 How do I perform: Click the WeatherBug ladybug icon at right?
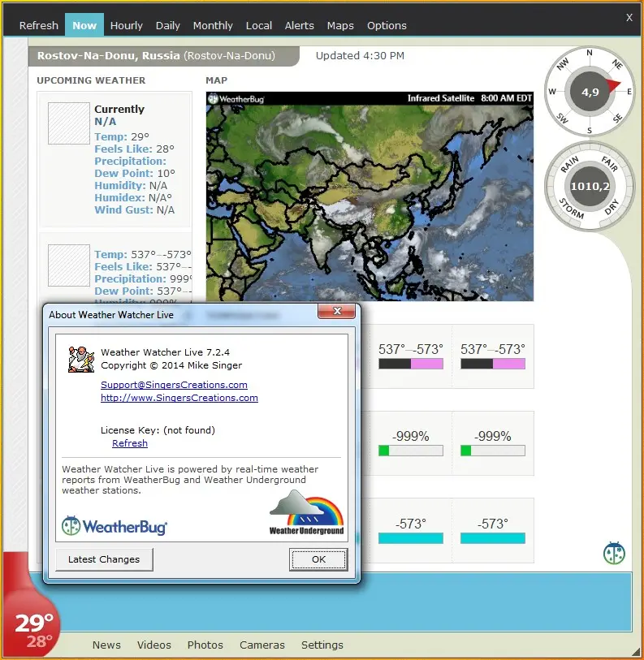pyautogui.click(x=614, y=553)
